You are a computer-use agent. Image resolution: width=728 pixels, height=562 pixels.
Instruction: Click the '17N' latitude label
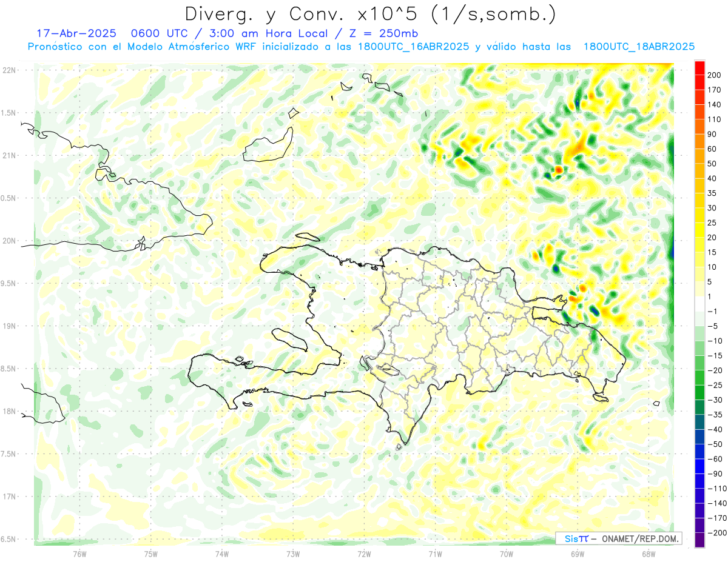[x=9, y=497]
